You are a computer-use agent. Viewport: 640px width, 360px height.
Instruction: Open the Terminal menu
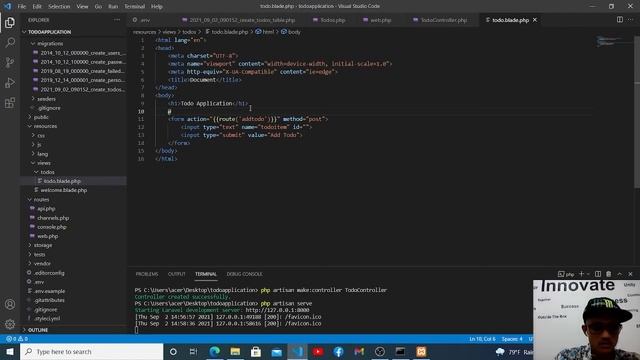point(135,7)
